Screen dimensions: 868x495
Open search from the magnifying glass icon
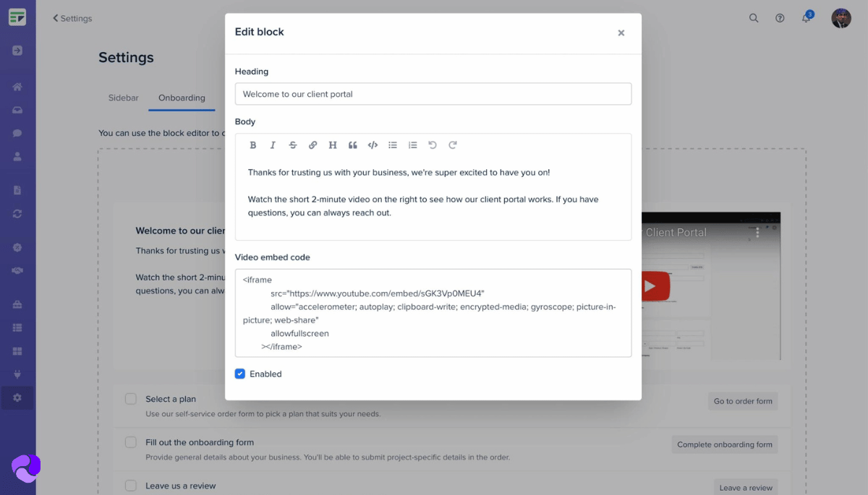click(754, 18)
